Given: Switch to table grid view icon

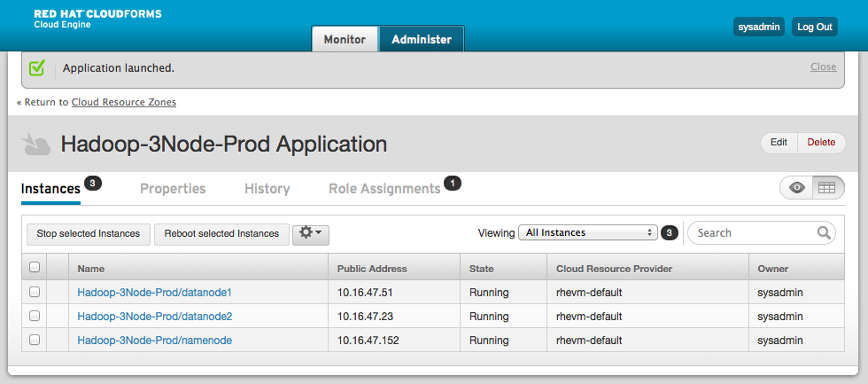Looking at the screenshot, I should (825, 188).
